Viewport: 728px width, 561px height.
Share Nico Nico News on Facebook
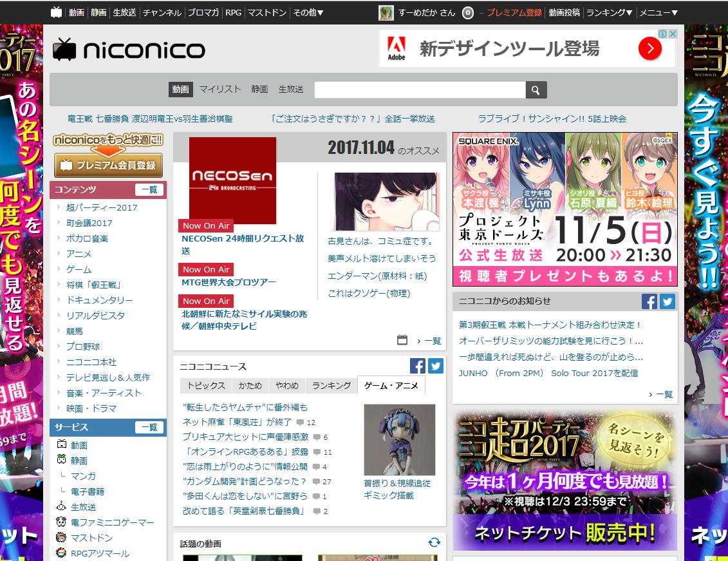tap(417, 366)
